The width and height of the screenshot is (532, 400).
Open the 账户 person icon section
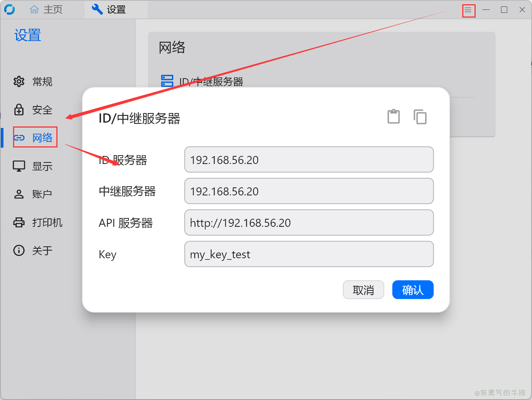coord(19,194)
